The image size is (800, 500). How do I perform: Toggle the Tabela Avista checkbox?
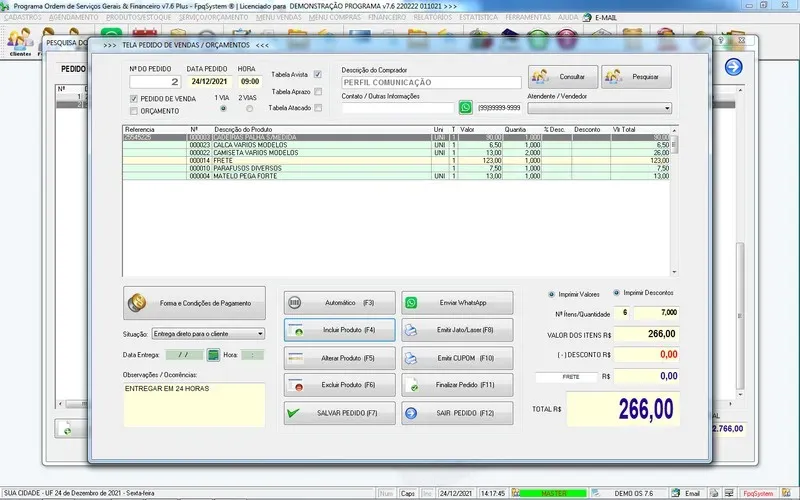click(318, 74)
